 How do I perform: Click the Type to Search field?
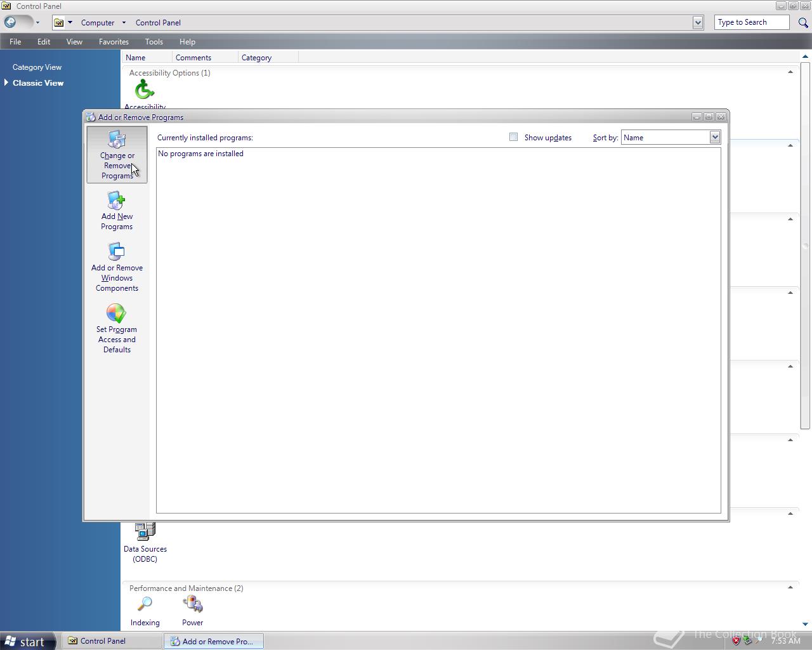pyautogui.click(x=752, y=22)
